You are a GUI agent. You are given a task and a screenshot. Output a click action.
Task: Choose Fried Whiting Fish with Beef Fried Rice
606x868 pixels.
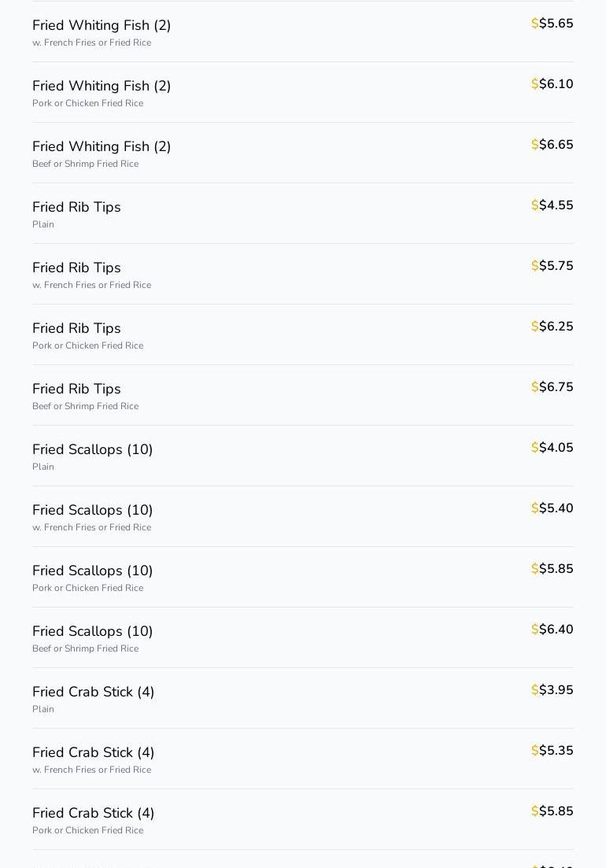102,147
